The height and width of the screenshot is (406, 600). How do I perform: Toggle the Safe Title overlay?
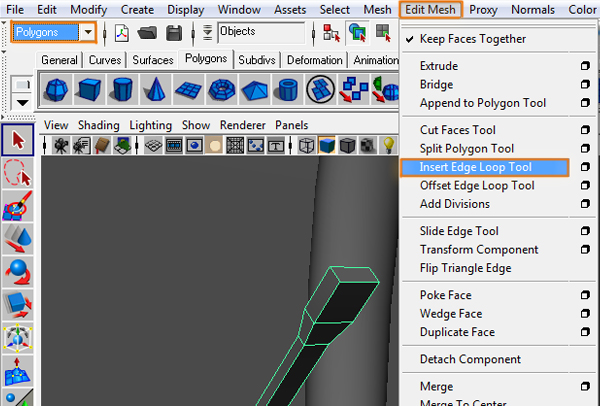[276, 146]
